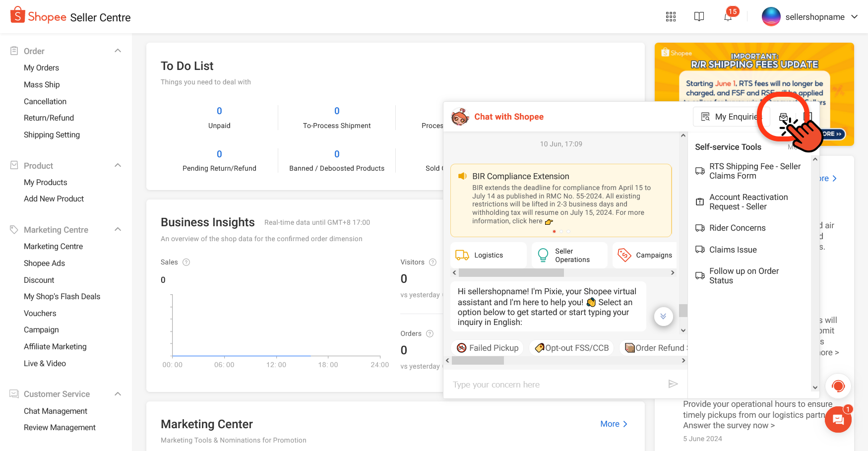
Task: Click the Pixie mascot chat avatar
Action: point(460,117)
